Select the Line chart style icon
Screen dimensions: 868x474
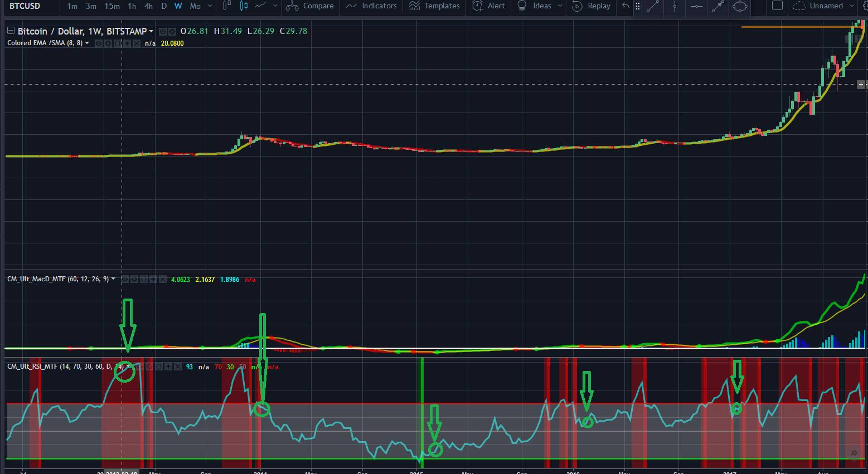coord(260,6)
